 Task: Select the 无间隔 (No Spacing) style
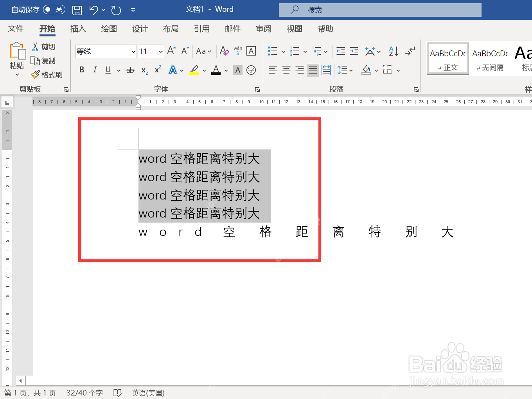[x=490, y=59]
